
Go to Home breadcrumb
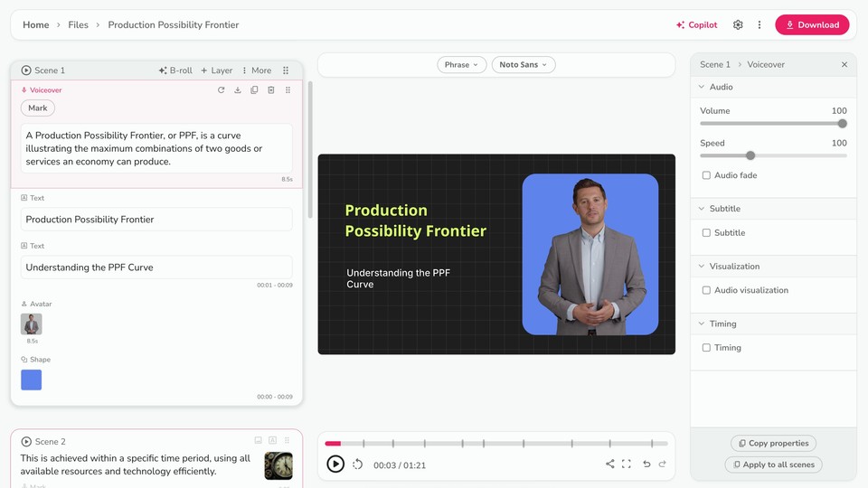[x=36, y=25]
